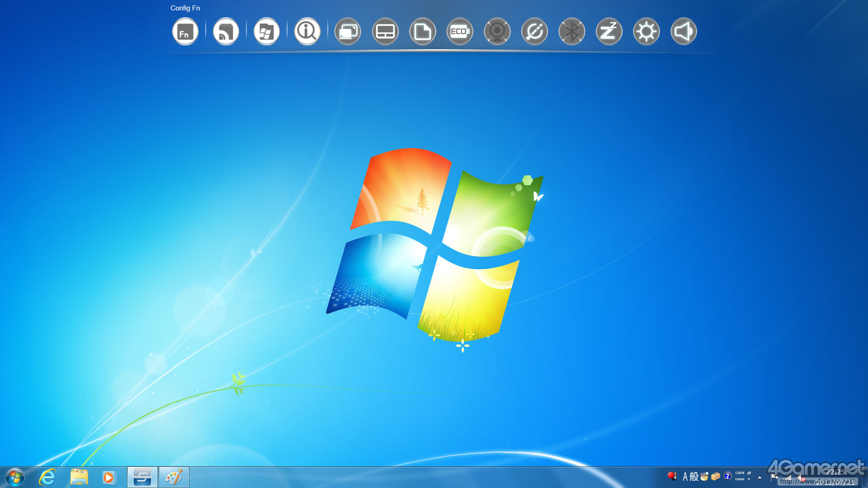Toggle the webcam

coord(497,32)
